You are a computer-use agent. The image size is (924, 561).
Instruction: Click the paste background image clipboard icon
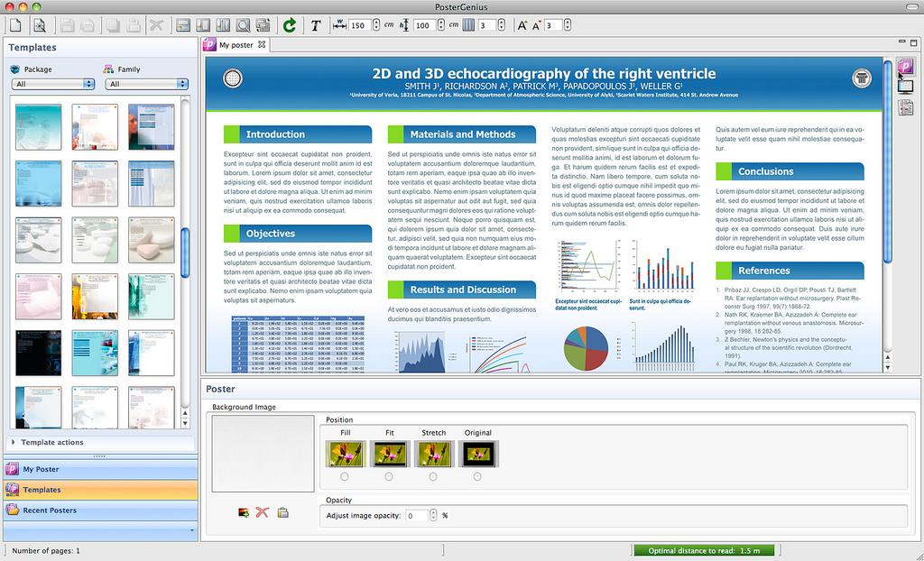[x=282, y=512]
